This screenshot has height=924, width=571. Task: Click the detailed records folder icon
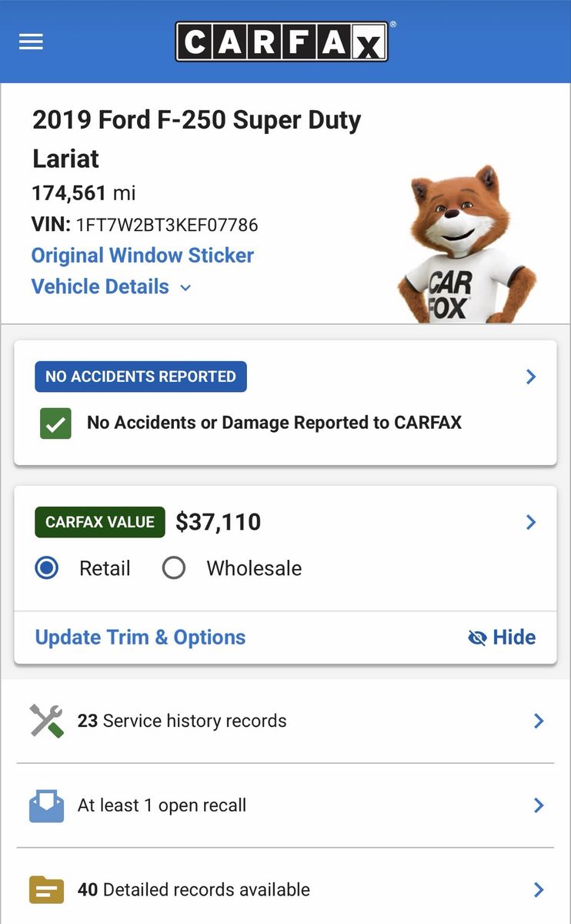[46, 889]
